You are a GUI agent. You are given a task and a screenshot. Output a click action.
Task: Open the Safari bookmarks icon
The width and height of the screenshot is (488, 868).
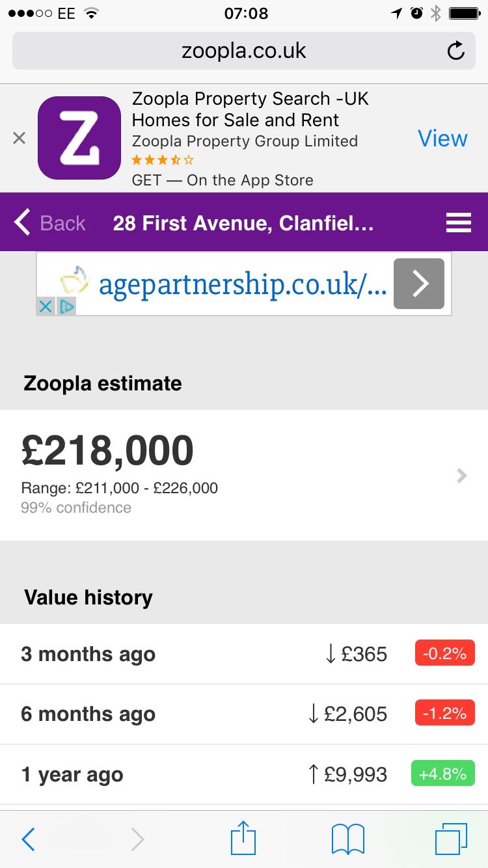pos(348,839)
